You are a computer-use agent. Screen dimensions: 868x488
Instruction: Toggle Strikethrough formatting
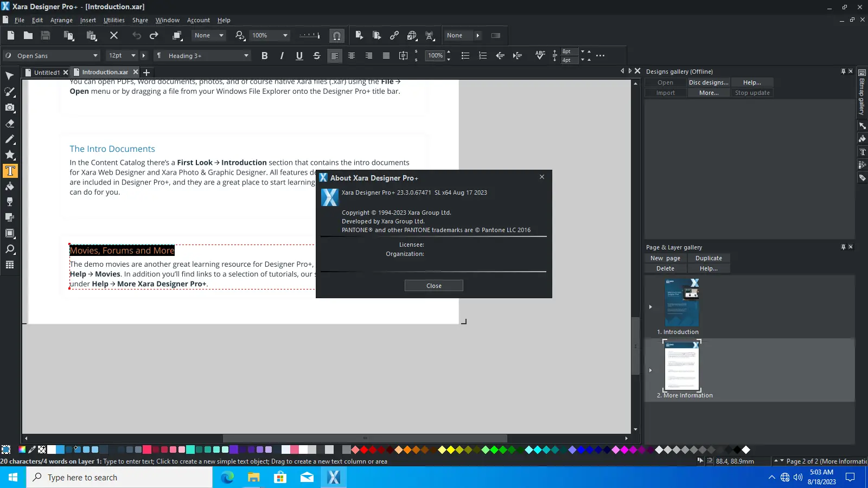pyautogui.click(x=317, y=55)
